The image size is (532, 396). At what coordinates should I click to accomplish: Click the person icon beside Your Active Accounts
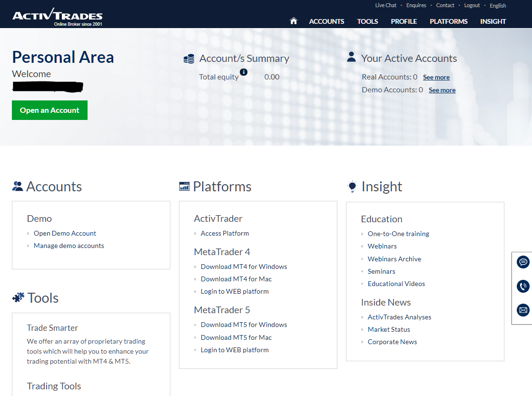[352, 57]
